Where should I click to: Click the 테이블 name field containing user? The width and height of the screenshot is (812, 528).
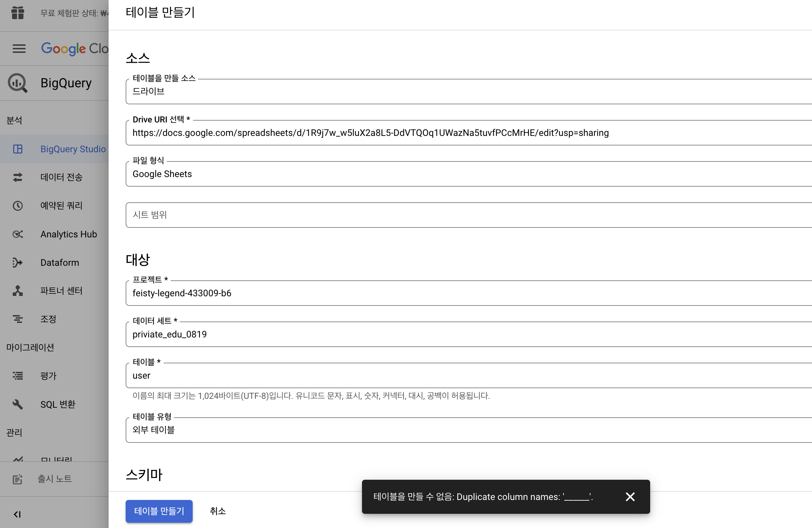(468, 375)
